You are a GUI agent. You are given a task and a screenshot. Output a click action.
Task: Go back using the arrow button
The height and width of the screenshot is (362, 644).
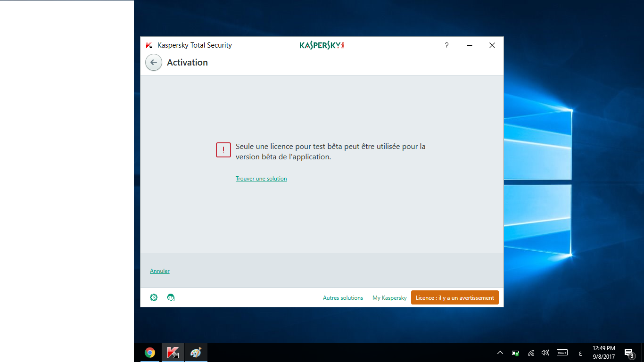pos(154,62)
